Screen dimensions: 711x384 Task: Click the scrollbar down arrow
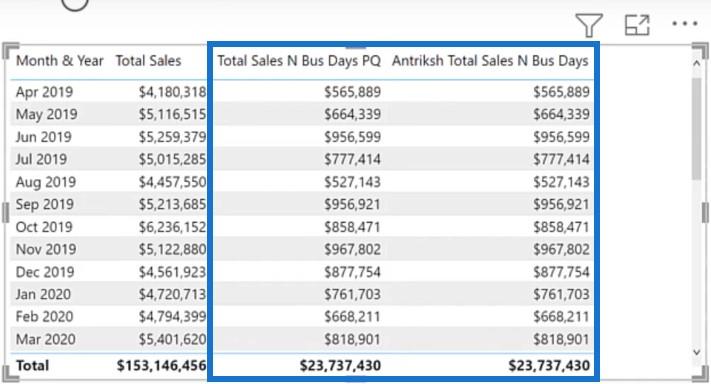[x=697, y=352]
